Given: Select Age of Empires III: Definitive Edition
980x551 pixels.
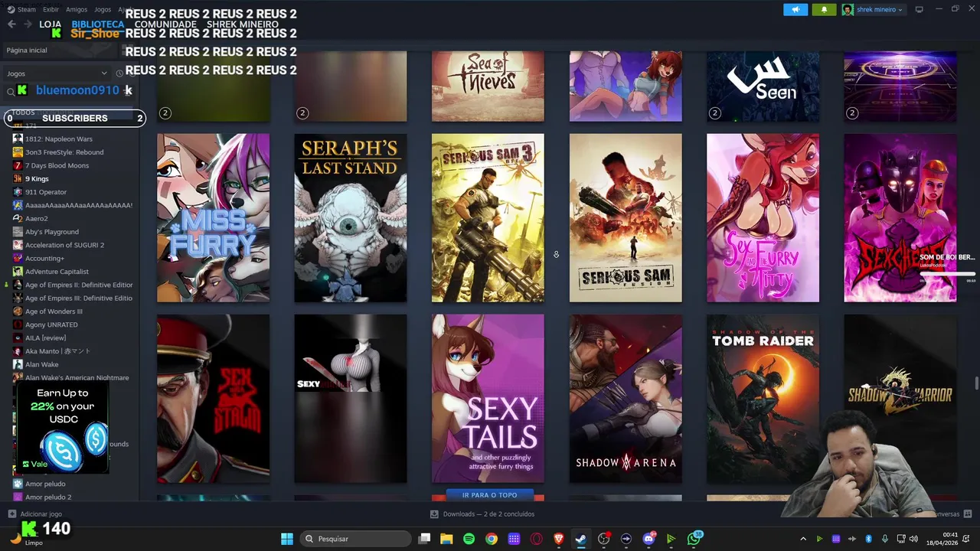Looking at the screenshot, I should pos(79,298).
